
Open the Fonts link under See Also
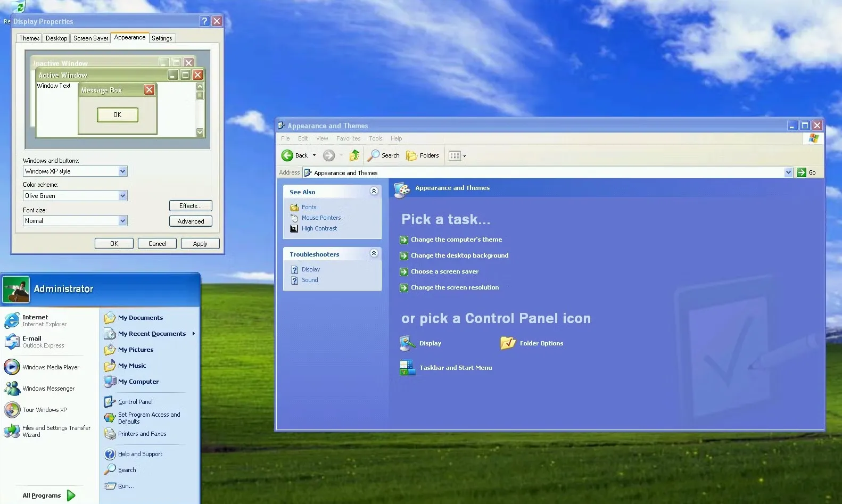[x=309, y=207]
